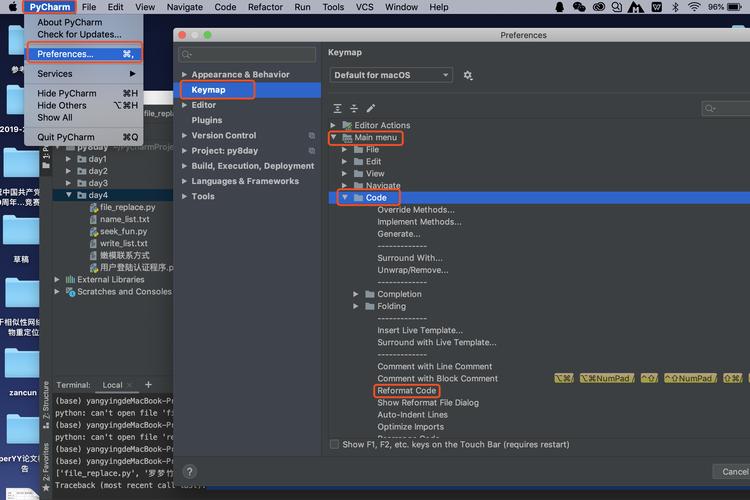Screen dimensions: 750x500
Task: Click the Collapse All icon in keymap toolbar
Action: coord(354,109)
